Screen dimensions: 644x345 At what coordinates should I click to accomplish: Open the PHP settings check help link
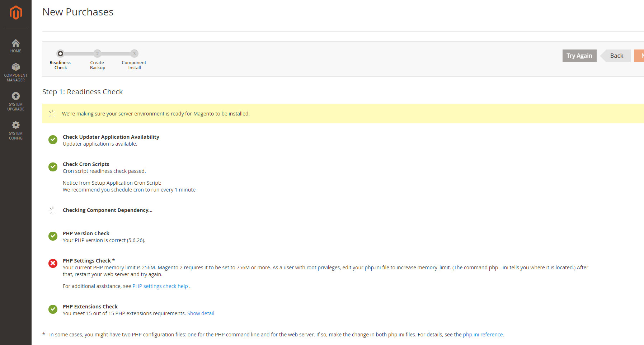point(160,286)
